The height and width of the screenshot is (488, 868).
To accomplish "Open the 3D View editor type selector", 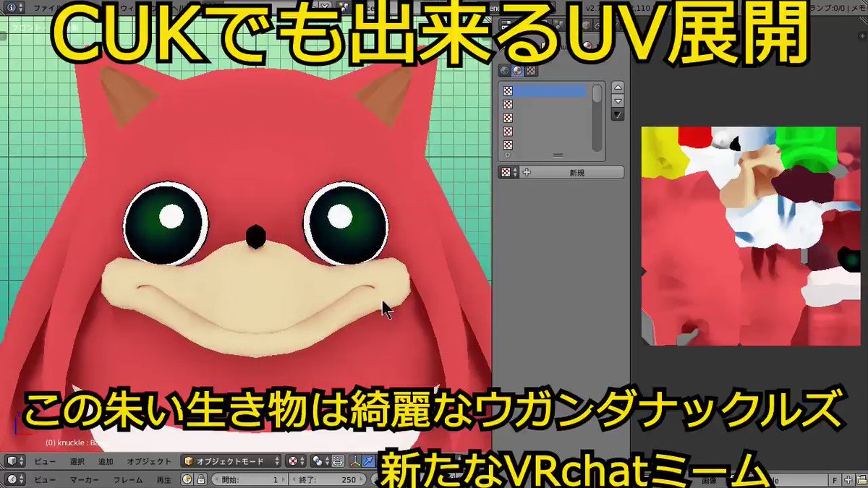I will point(16,461).
